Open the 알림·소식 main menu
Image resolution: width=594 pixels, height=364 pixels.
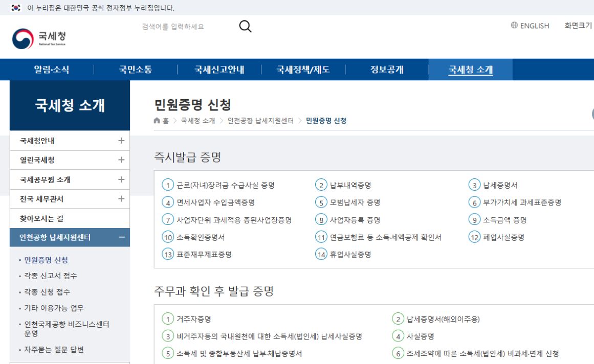(x=52, y=70)
